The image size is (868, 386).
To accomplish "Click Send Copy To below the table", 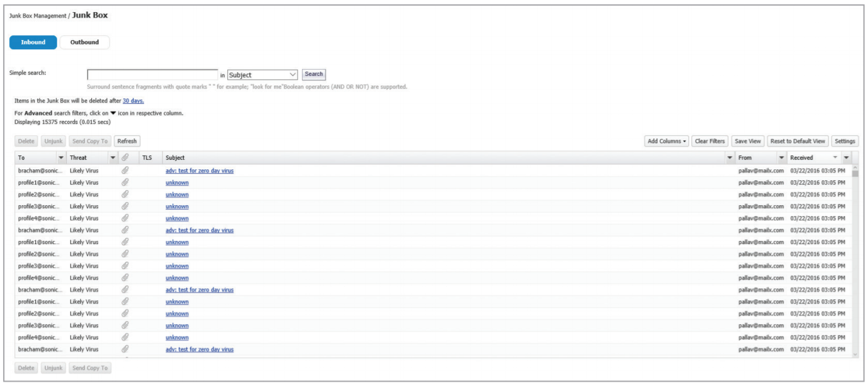I will click(90, 368).
